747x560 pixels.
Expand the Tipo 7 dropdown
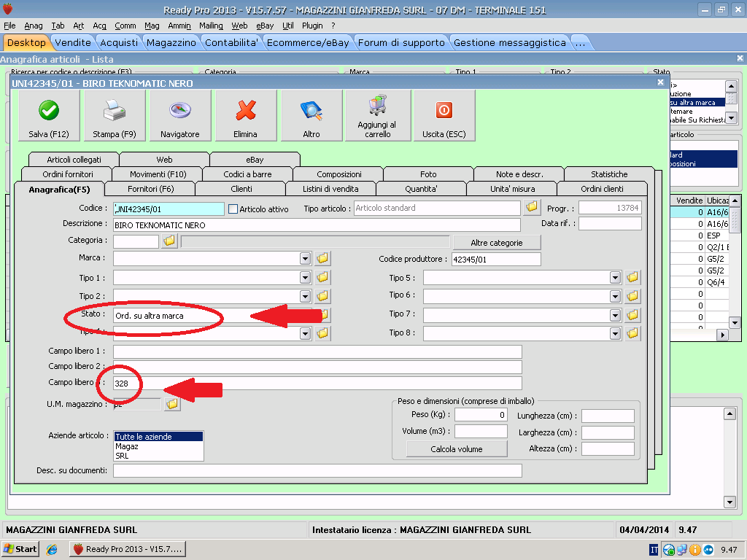[616, 315]
